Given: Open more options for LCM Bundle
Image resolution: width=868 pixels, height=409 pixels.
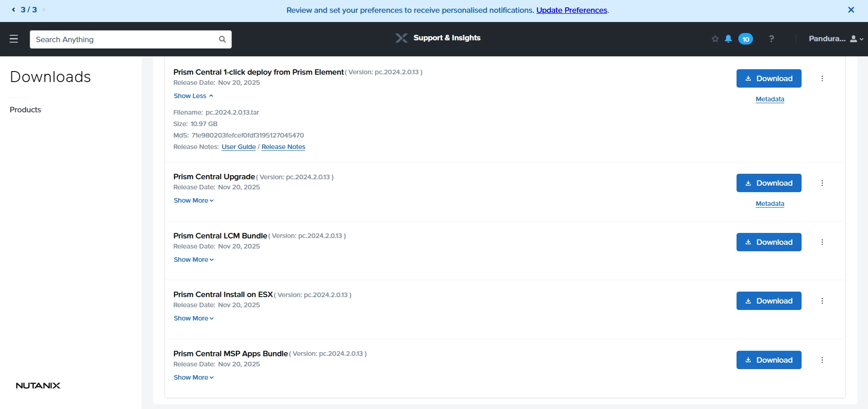Looking at the screenshot, I should pyautogui.click(x=822, y=242).
